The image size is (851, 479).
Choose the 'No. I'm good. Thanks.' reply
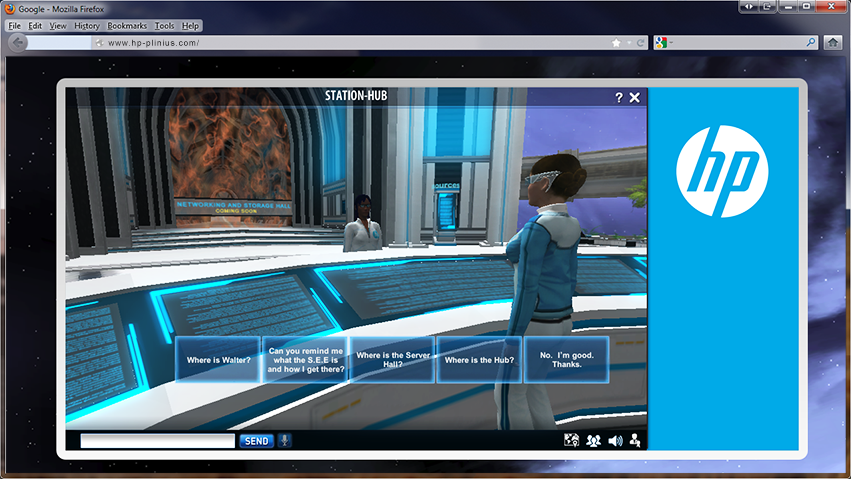[567, 360]
